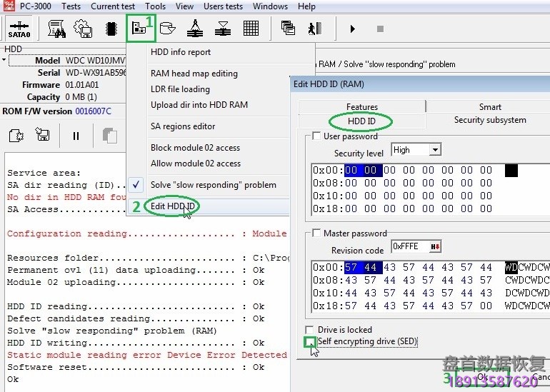Viewport: 550px width, 392px height.
Task: Click the hex toggle in Revision code field
Action: pos(434,247)
